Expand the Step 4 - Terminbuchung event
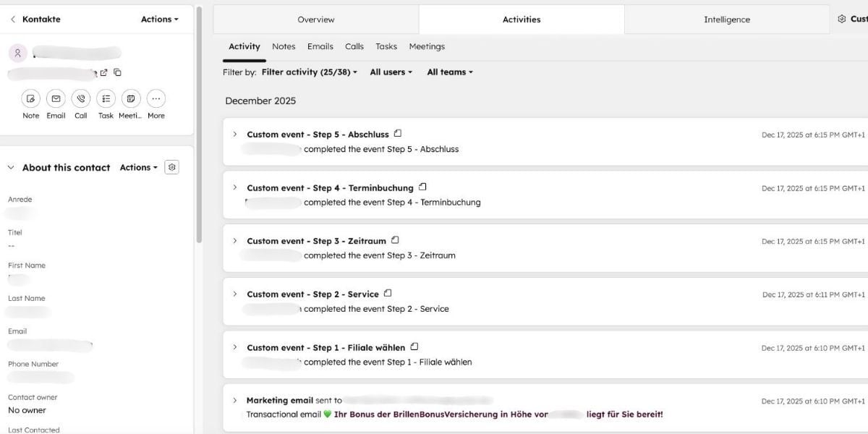868x434 pixels. (234, 187)
